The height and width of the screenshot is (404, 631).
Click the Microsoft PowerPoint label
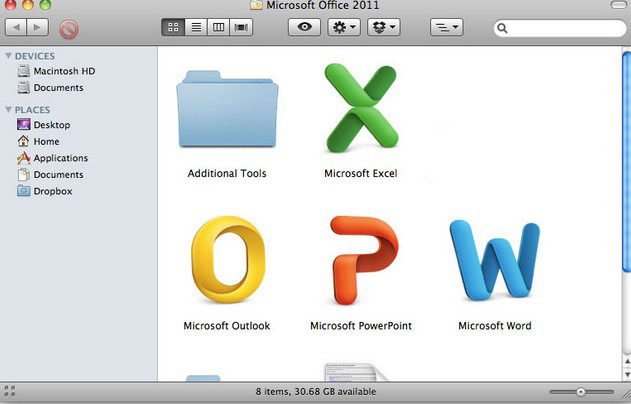click(361, 326)
